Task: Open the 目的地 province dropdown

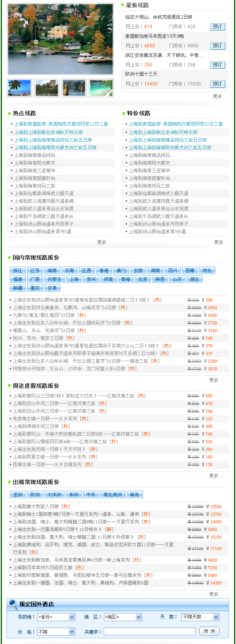Action: pos(56,617)
